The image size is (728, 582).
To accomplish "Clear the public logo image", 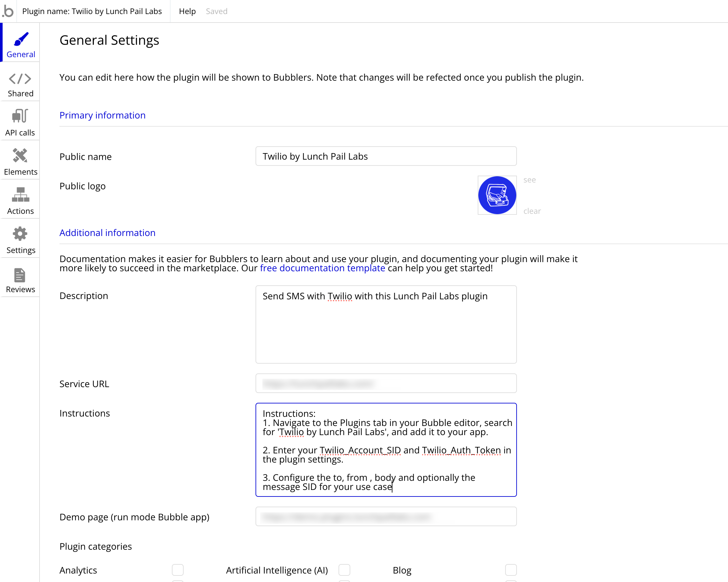I will [x=532, y=211].
